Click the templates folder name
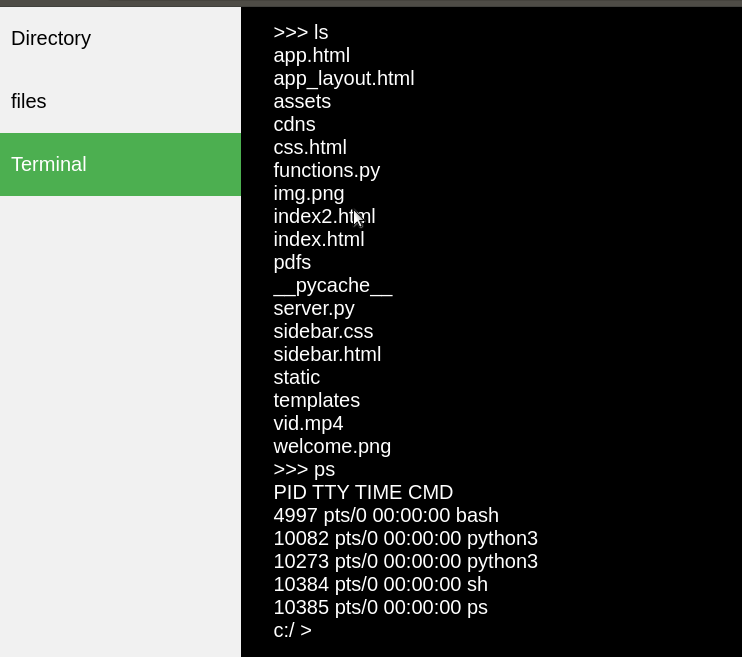Viewport: 742px width, 657px height. 317,401
